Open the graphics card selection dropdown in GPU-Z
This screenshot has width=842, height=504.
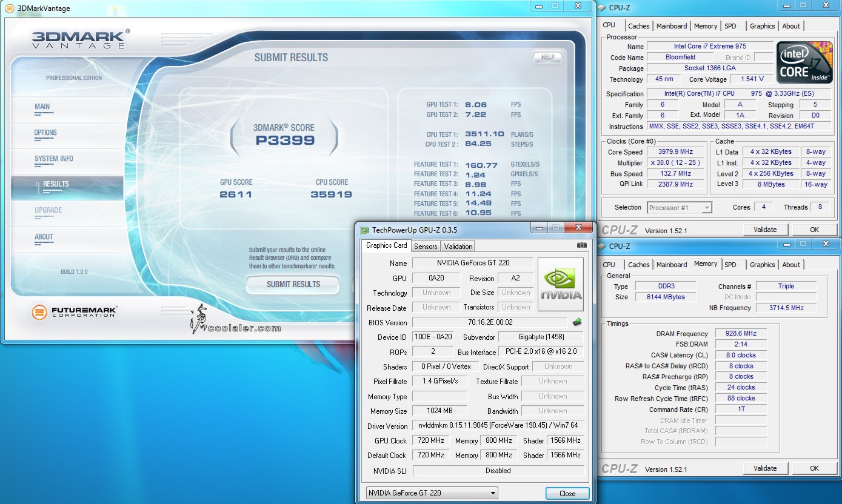coord(432,492)
